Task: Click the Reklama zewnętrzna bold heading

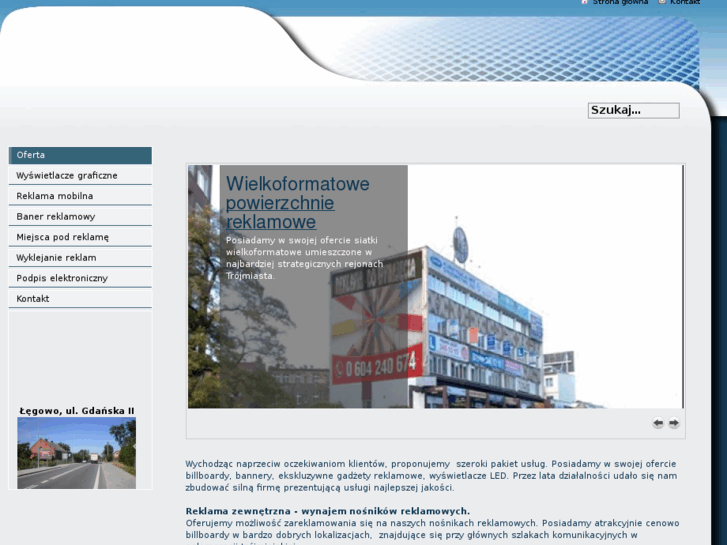Action: click(327, 511)
